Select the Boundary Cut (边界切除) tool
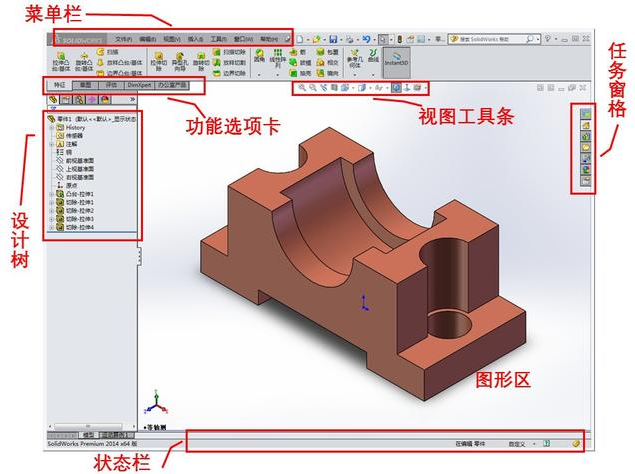Image resolution: width=635 pixels, height=474 pixels. coord(229,73)
